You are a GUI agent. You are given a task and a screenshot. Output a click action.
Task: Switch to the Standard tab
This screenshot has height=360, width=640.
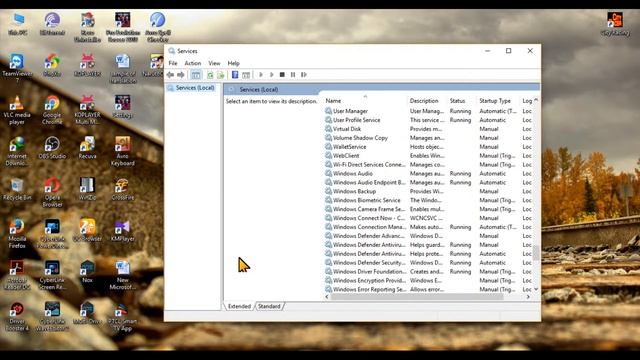click(x=269, y=306)
